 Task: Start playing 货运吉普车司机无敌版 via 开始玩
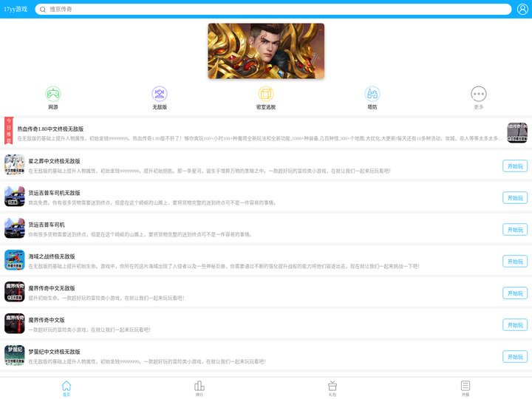tap(515, 198)
